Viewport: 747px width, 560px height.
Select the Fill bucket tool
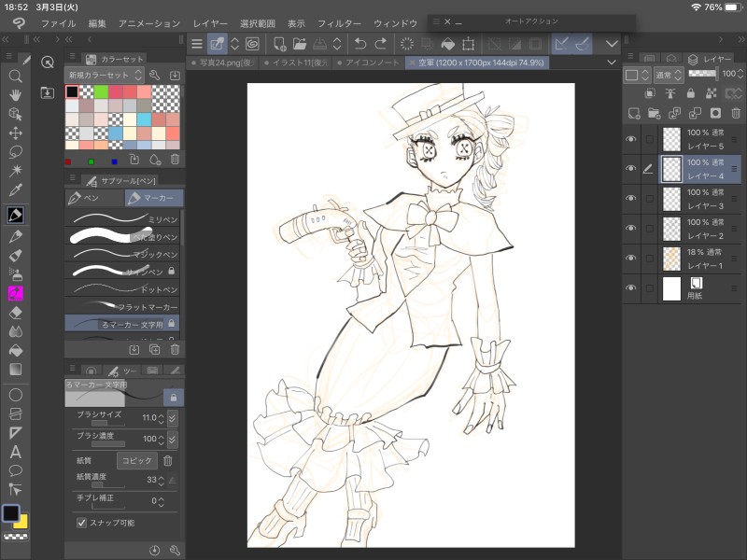[x=15, y=351]
